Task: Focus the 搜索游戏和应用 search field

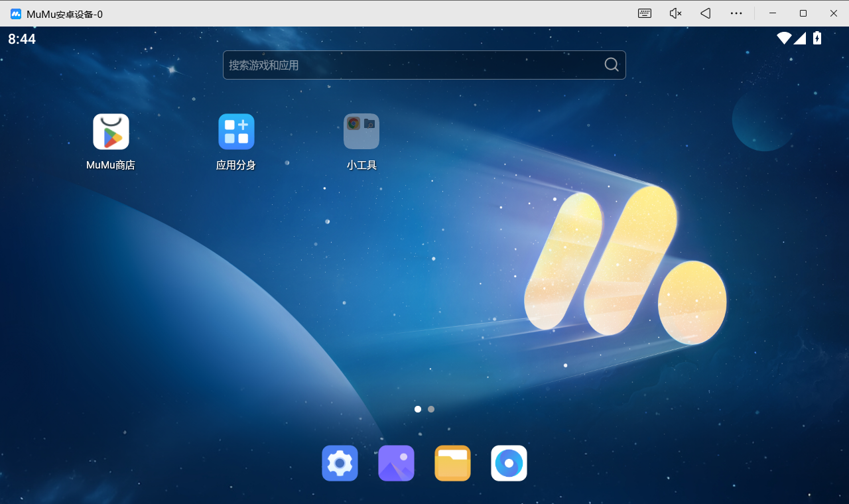Action: pos(424,65)
